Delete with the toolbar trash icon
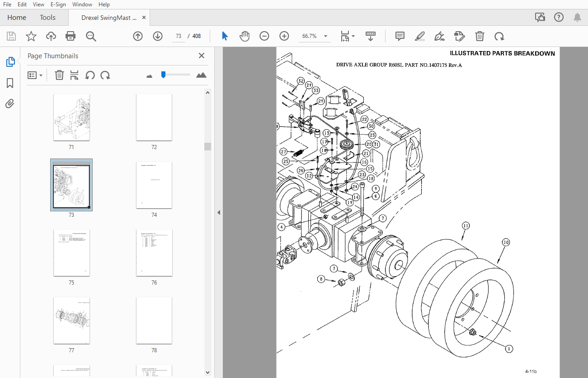Viewport: 588px width, 378px height. click(x=480, y=36)
